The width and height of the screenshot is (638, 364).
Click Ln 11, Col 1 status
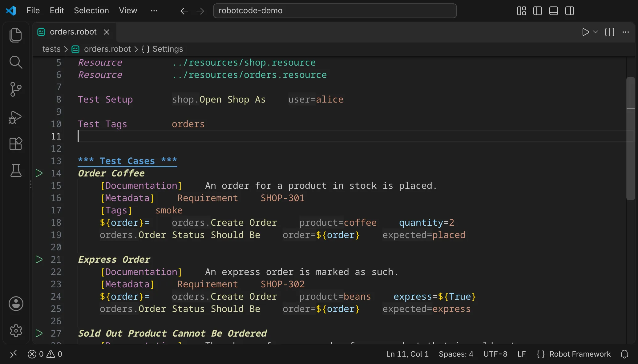coord(407,354)
